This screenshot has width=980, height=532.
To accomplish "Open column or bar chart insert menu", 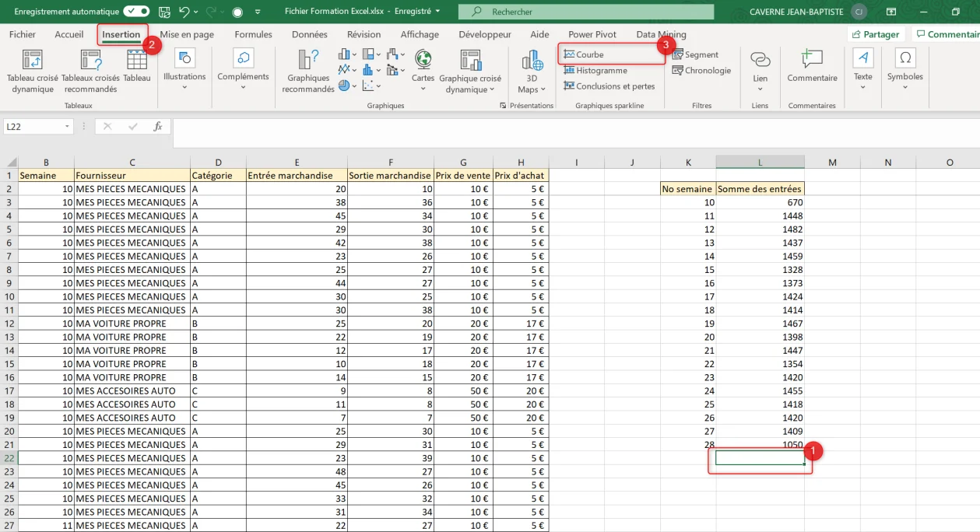I will tap(347, 54).
